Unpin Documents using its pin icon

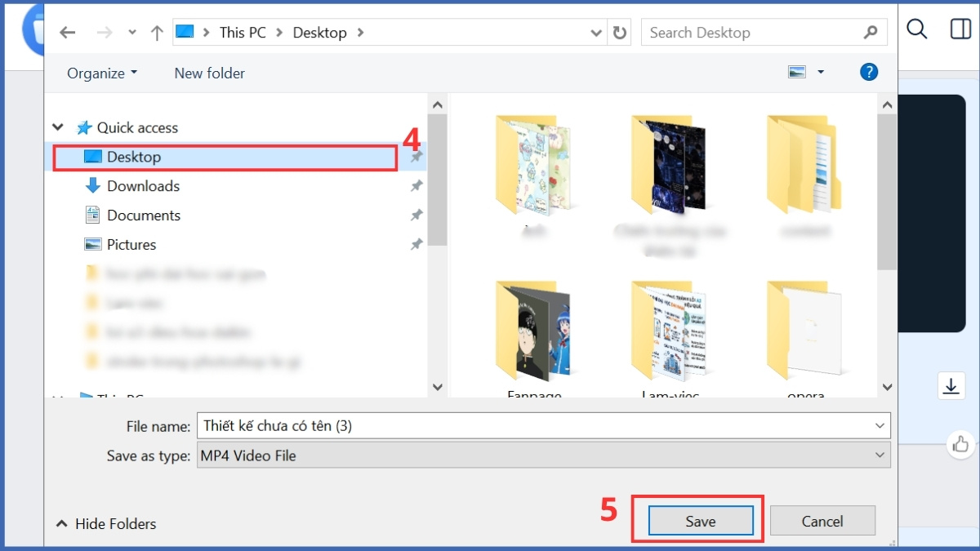pos(416,216)
